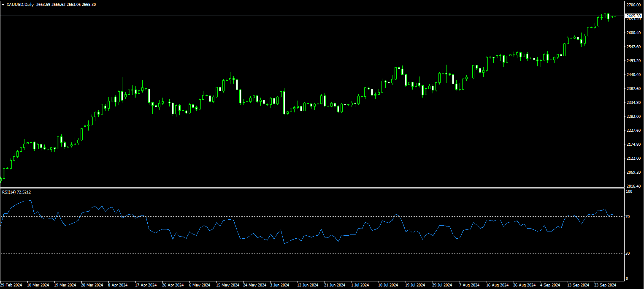Click the 2600.40 price scale label
The height and width of the screenshot is (289, 644).
pos(633,33)
